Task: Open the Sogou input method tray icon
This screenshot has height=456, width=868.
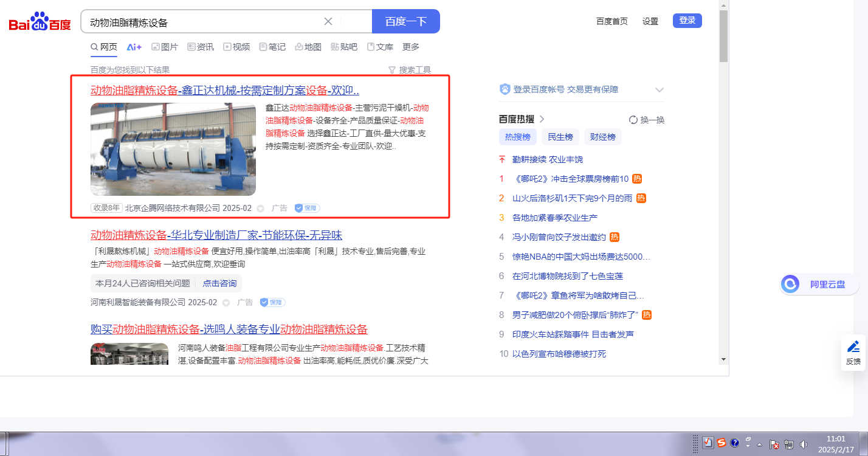Action: click(x=721, y=443)
